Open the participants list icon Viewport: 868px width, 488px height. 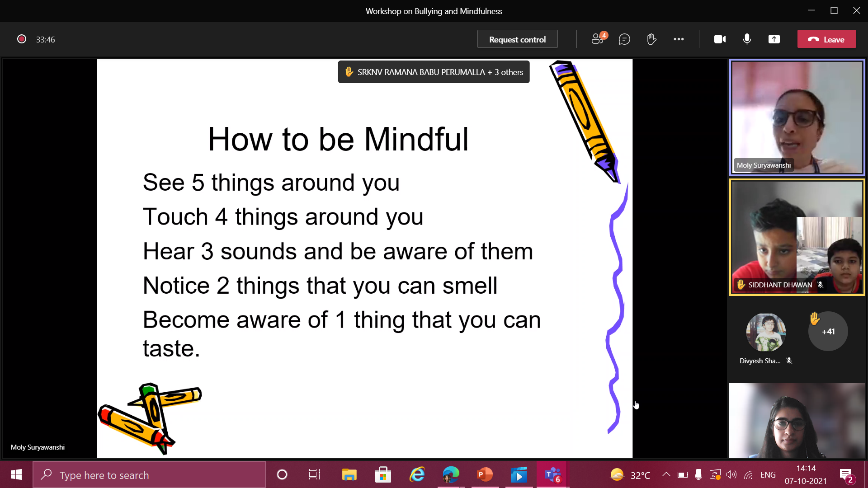click(598, 39)
